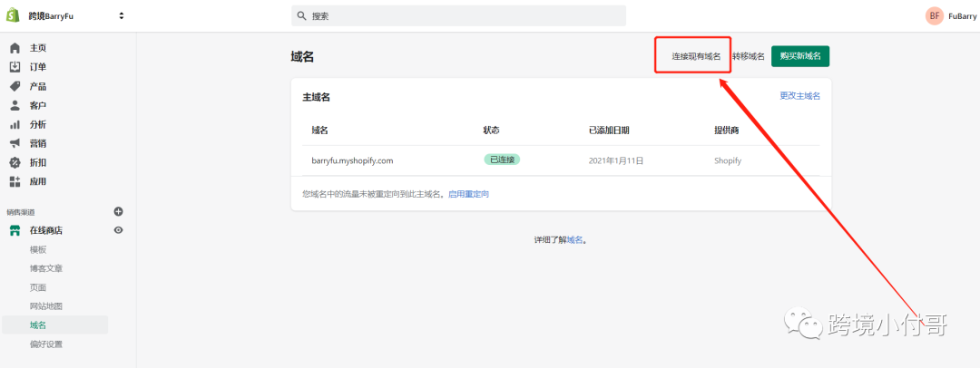Click 购买新域名 green button
Screen dimensions: 980x368
tap(800, 56)
